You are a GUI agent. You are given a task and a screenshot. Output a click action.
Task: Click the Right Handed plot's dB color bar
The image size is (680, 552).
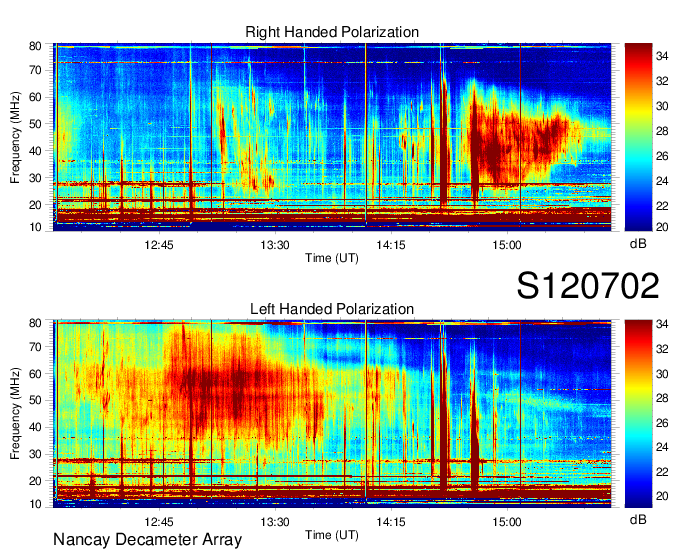pyautogui.click(x=638, y=137)
